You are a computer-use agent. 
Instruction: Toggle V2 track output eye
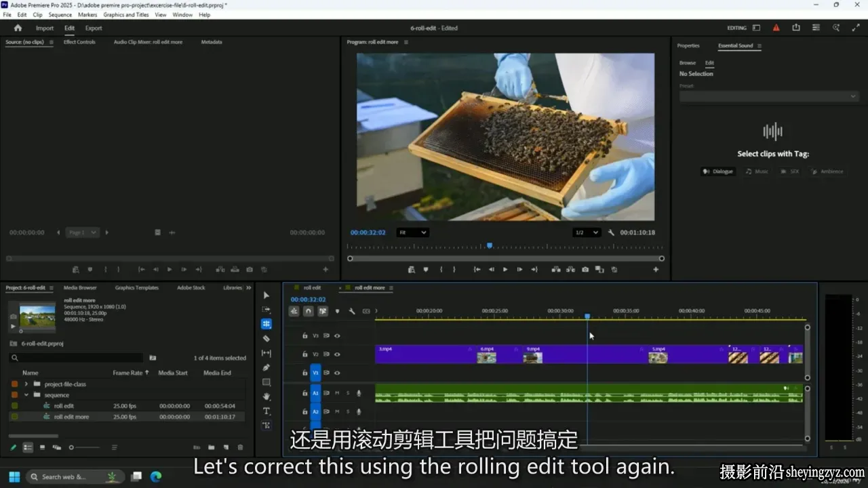click(337, 354)
